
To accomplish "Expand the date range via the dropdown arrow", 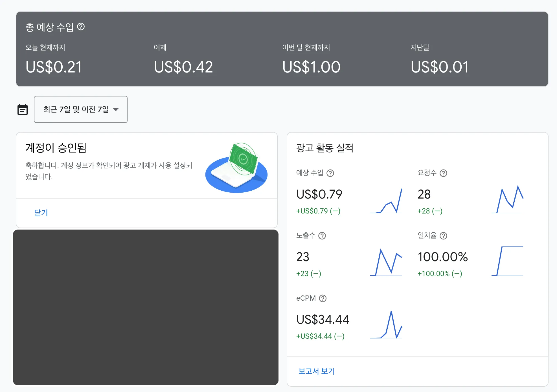I will (117, 110).
